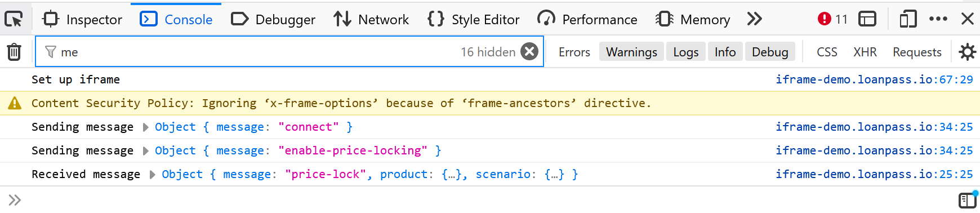The height and width of the screenshot is (213, 980).
Task: Open the Performance tab
Action: [587, 19]
